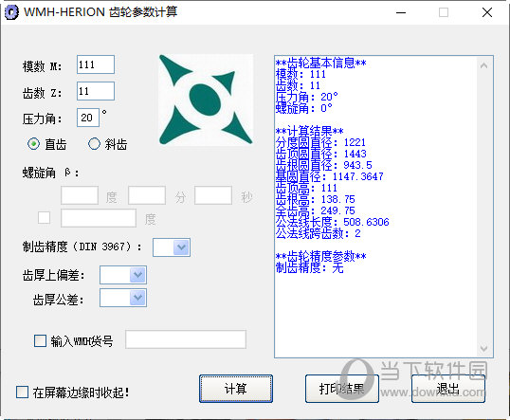The width and height of the screenshot is (510, 420).
Task: Close the WMH-HERION window
Action: tap(487, 12)
